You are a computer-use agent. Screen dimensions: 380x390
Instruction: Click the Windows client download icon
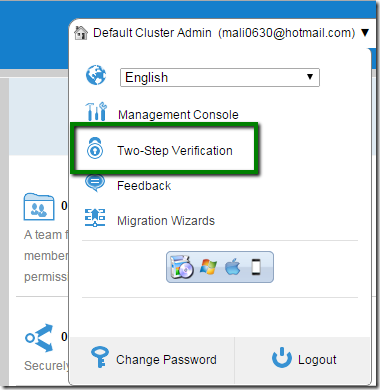coord(208,267)
